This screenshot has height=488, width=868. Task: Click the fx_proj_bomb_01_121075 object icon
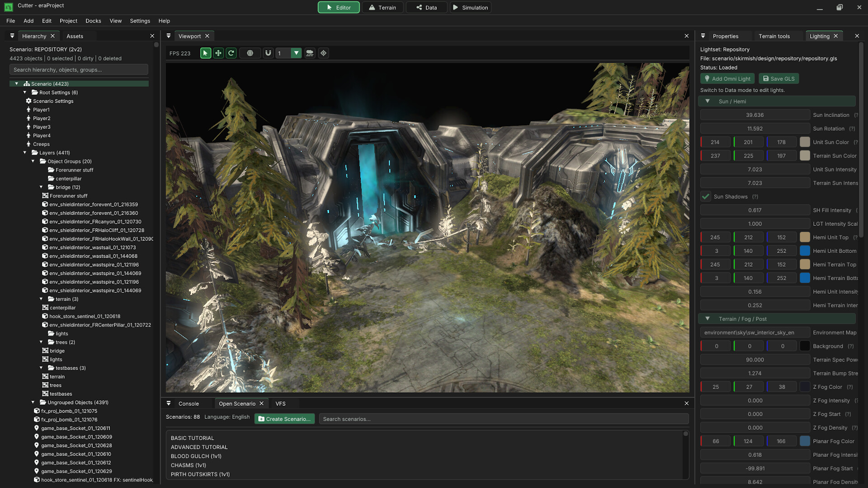[37, 411]
